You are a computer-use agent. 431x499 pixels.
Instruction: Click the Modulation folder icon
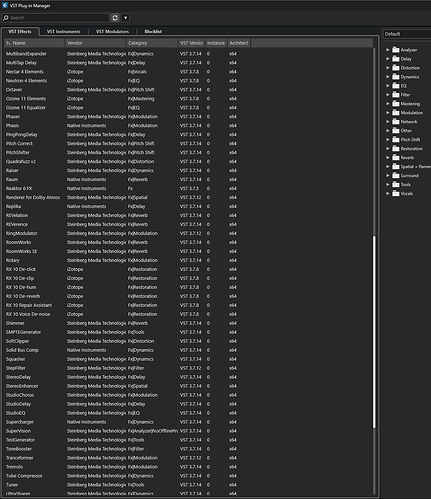pyautogui.click(x=396, y=113)
